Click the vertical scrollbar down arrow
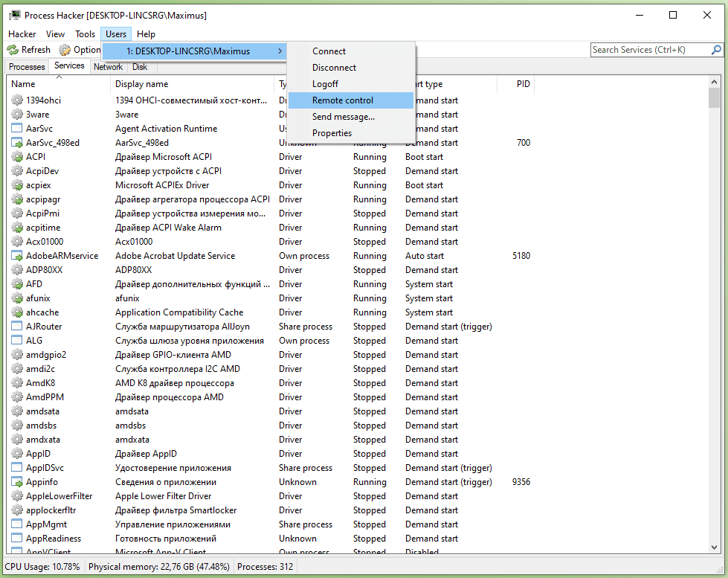This screenshot has width=728, height=578. coord(714,548)
